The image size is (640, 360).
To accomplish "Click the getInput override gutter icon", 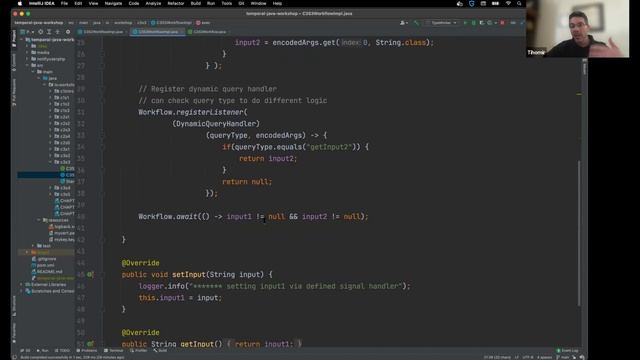I will 90,344.
